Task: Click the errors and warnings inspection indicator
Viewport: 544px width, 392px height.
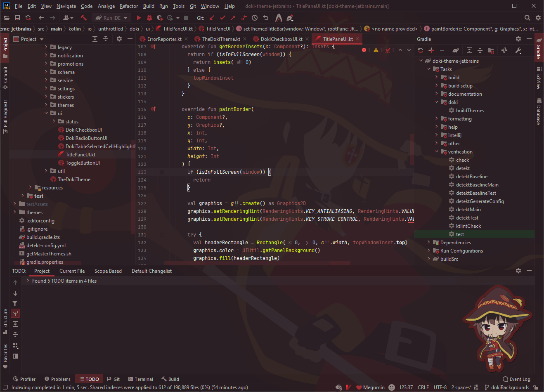Action: click(378, 50)
